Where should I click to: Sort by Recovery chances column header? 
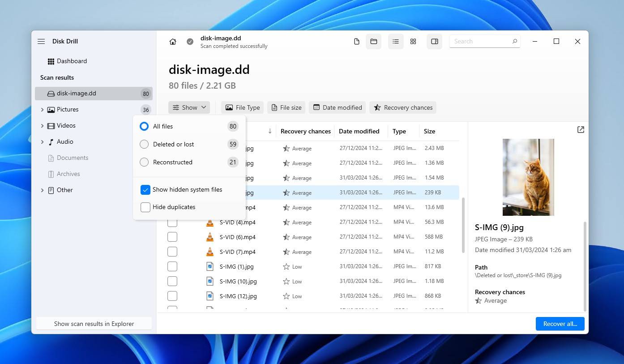coord(306,131)
